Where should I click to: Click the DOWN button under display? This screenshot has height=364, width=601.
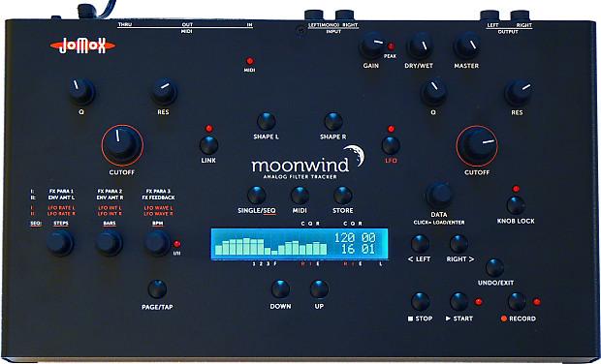pos(280,289)
